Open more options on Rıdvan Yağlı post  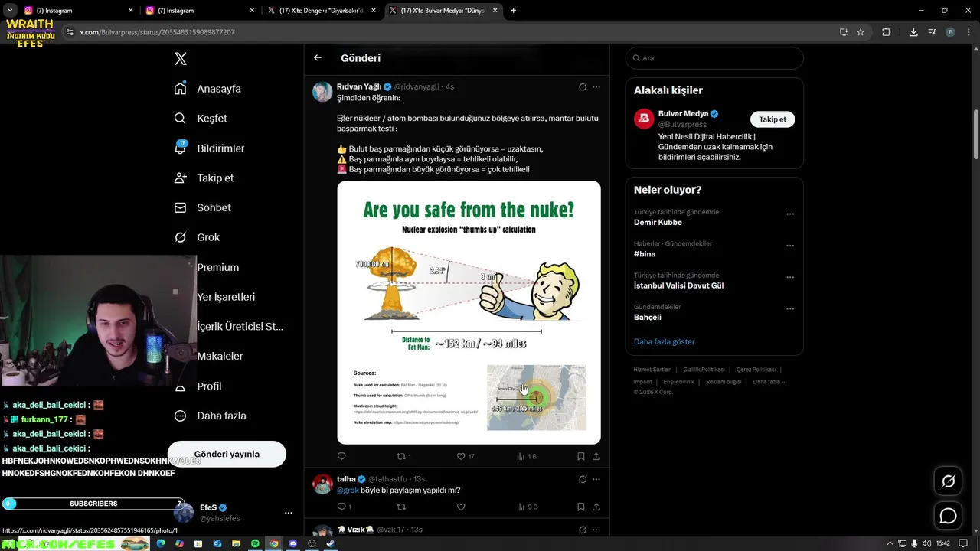click(x=596, y=87)
